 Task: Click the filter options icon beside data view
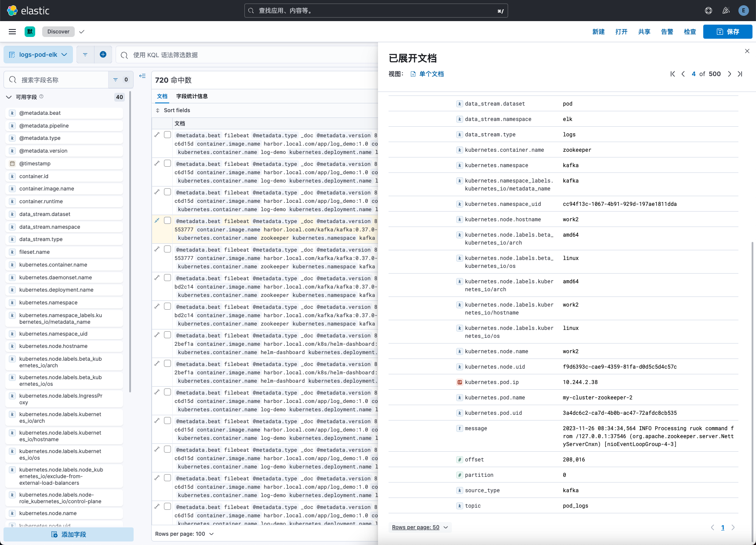(x=85, y=55)
